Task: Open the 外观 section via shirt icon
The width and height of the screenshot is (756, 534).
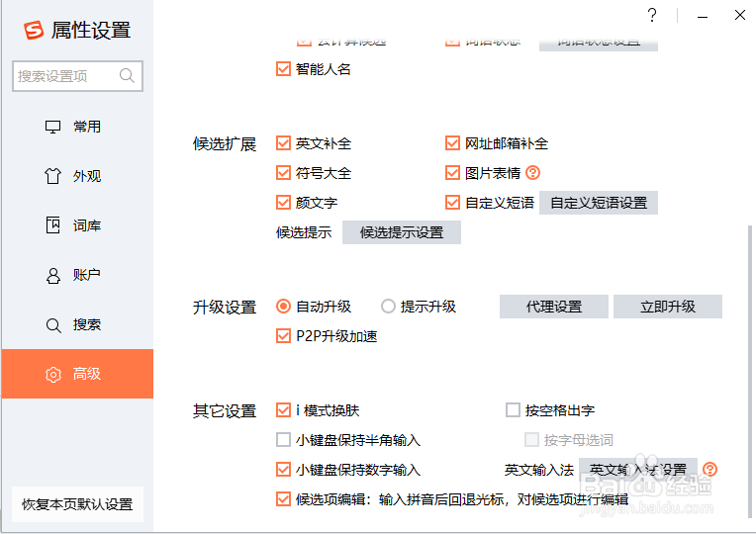Action: [x=53, y=176]
